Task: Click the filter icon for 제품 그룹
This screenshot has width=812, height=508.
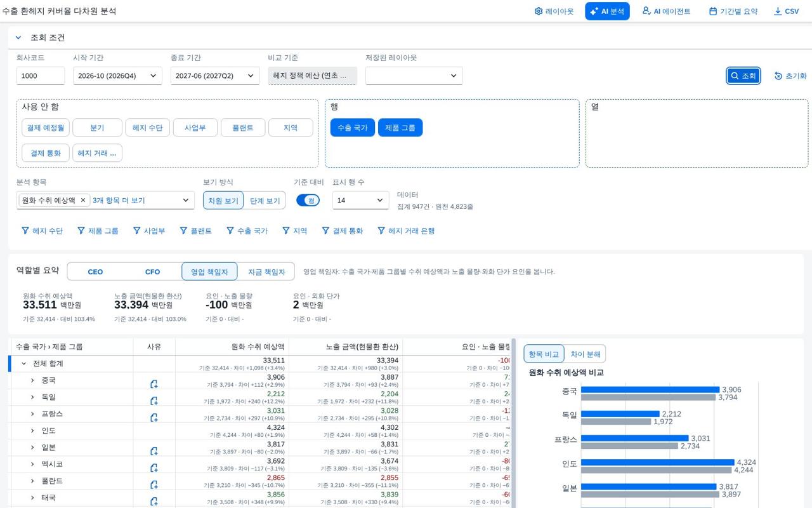Action: [x=81, y=231]
